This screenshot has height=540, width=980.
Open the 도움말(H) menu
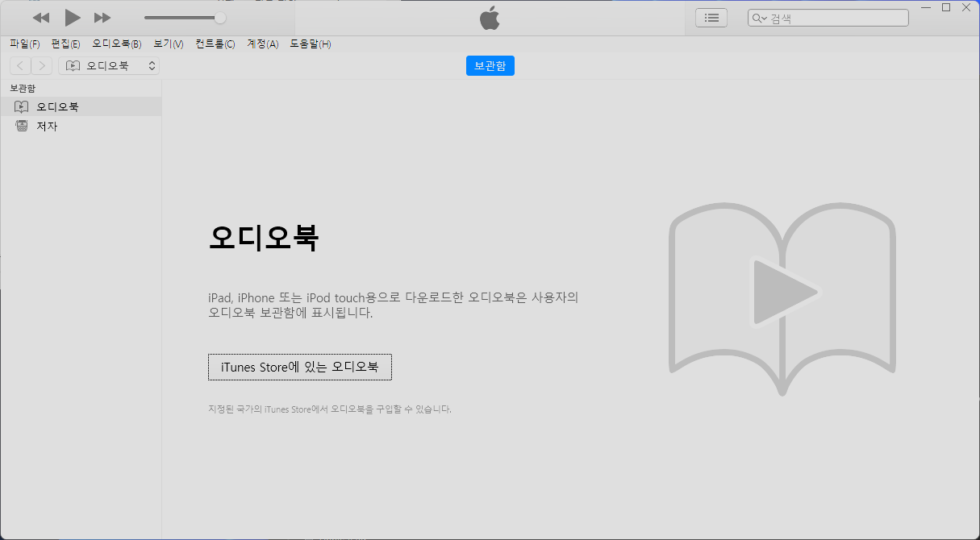311,44
